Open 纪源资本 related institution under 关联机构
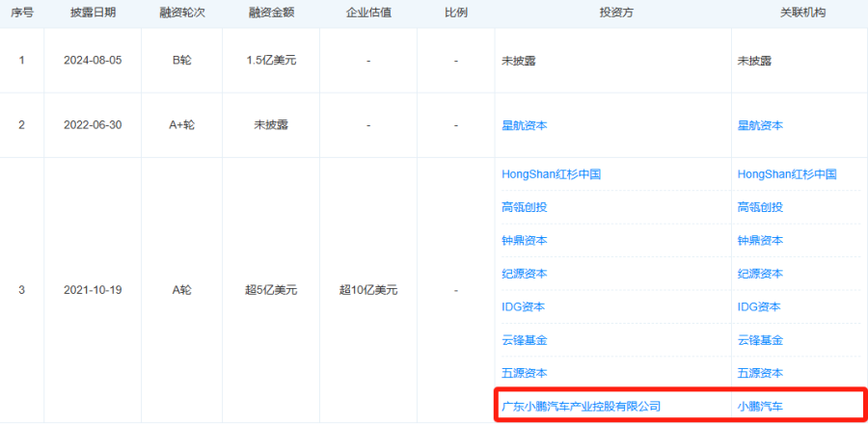Viewport: 868px width, 424px height. 760,273
